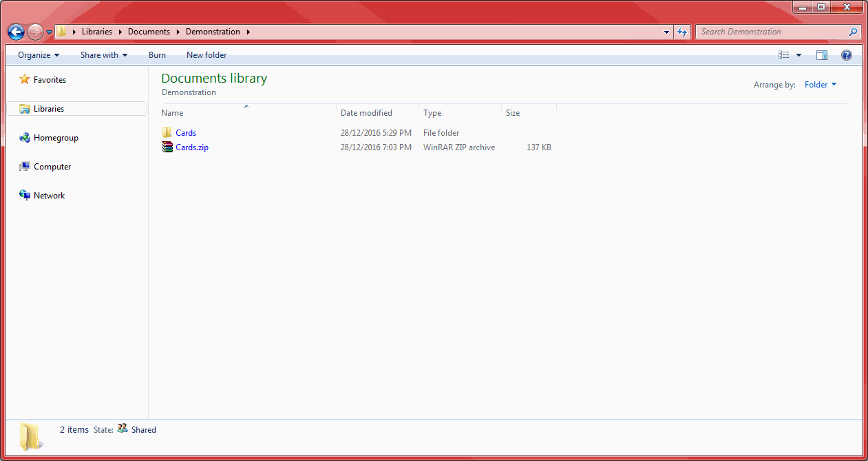Create a New folder from the toolbar
Image resolution: width=868 pixels, height=461 pixels.
click(x=207, y=55)
